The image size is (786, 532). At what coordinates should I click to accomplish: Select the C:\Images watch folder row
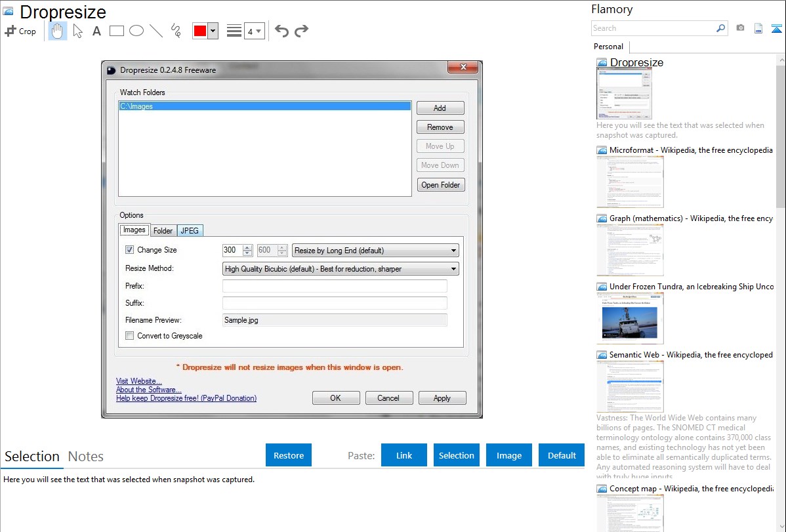click(x=264, y=106)
